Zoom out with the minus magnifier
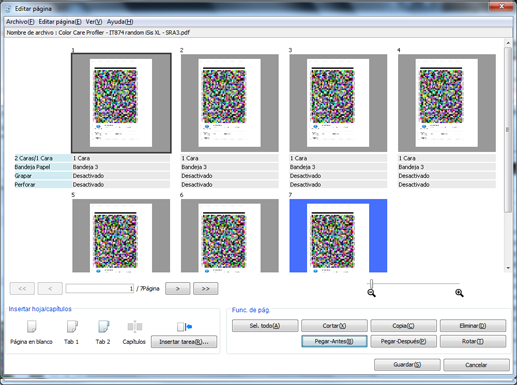Image resolution: width=517 pixels, height=385 pixels. (371, 293)
